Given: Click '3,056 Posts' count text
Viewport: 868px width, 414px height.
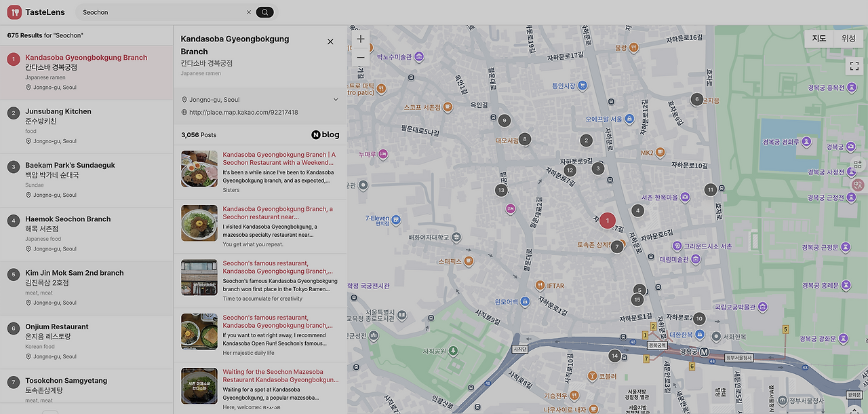Looking at the screenshot, I should tap(199, 135).
